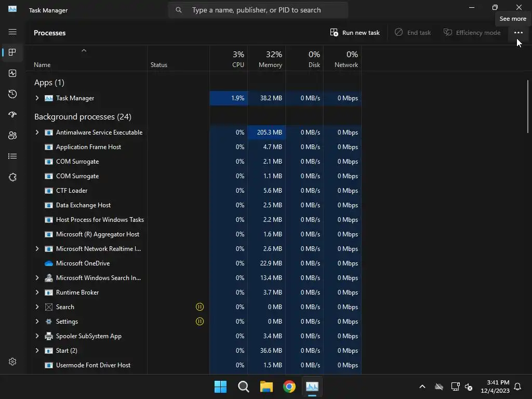Open the hamburger navigation menu

[12, 32]
